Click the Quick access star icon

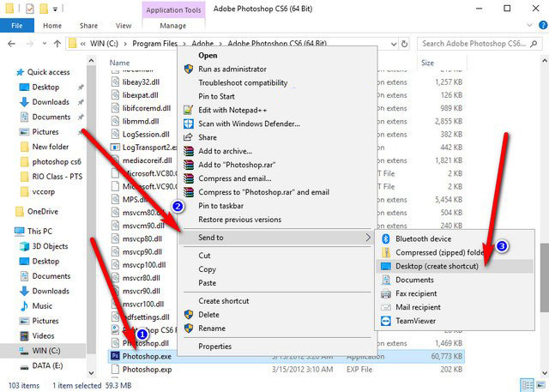(x=20, y=72)
